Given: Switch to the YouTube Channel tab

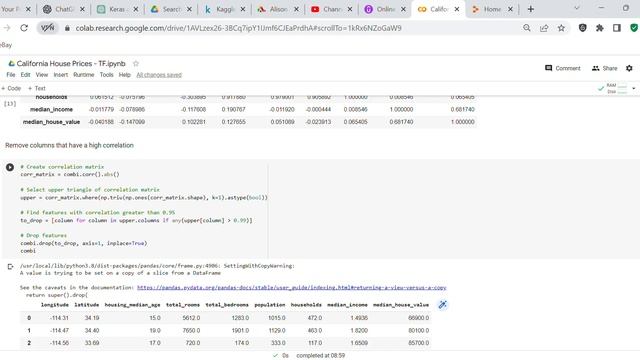Looking at the screenshot, I should [x=331, y=9].
